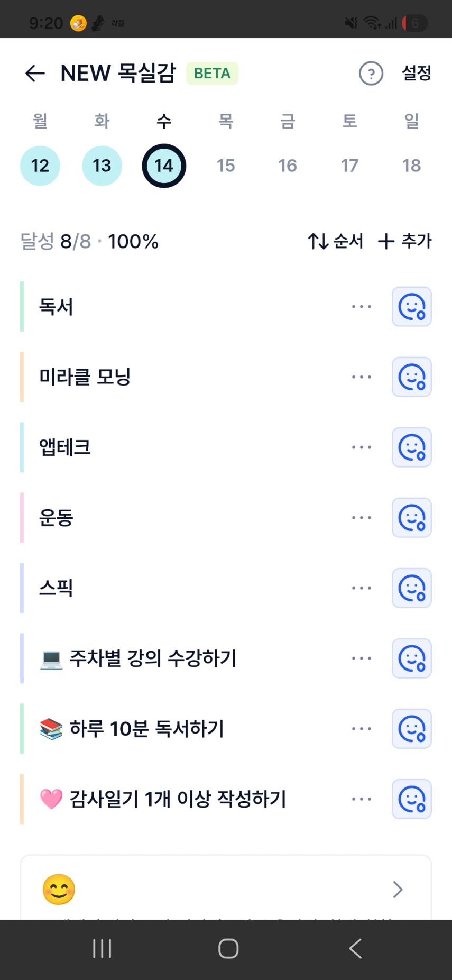Open 설정 settings
The height and width of the screenshot is (980, 452).
point(417,74)
